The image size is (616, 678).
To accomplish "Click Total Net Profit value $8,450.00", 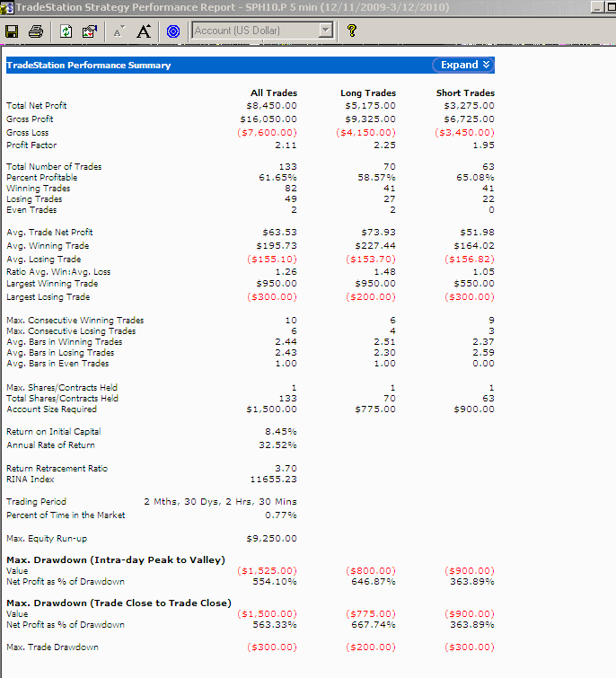I will pyautogui.click(x=271, y=105).
